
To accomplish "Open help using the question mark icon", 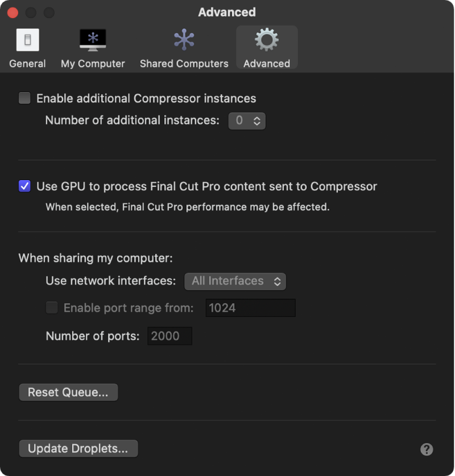I will (427, 449).
